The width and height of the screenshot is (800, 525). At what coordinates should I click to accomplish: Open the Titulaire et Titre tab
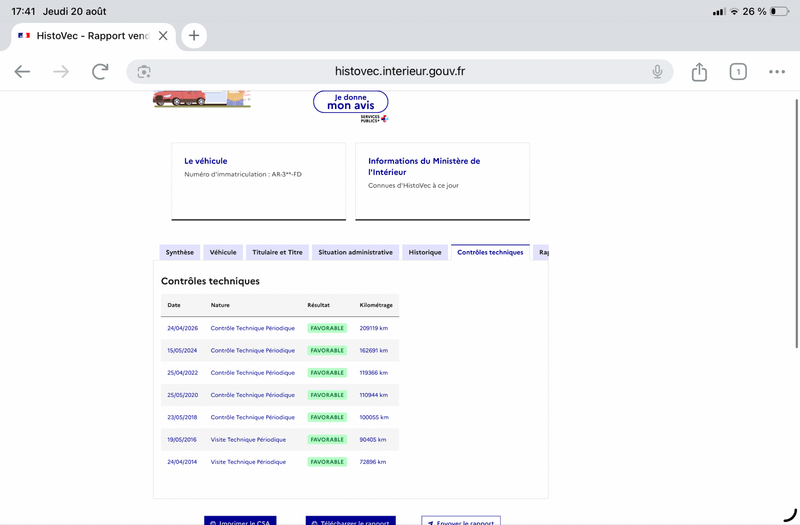277,253
